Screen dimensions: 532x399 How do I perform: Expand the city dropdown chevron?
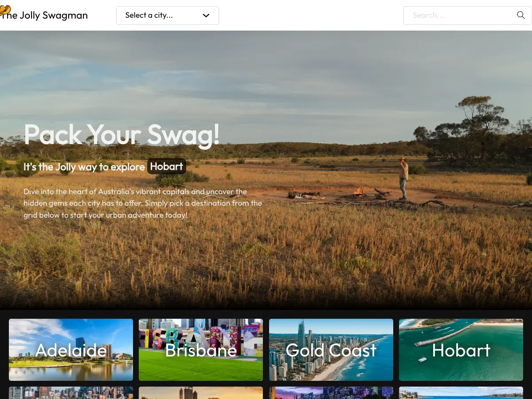click(x=206, y=16)
